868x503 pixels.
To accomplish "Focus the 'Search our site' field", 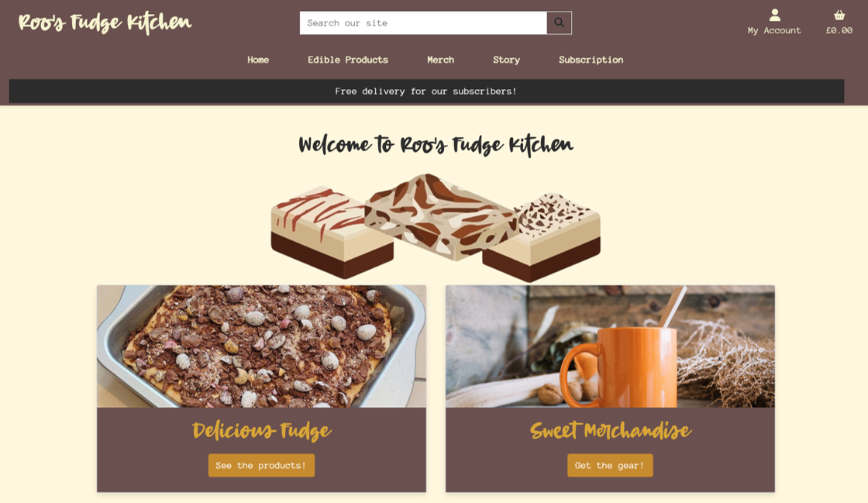I will [x=423, y=22].
